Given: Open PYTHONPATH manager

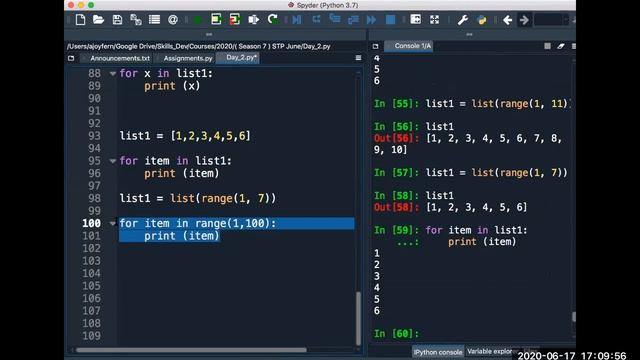Looking at the screenshot, I should click(482, 20).
